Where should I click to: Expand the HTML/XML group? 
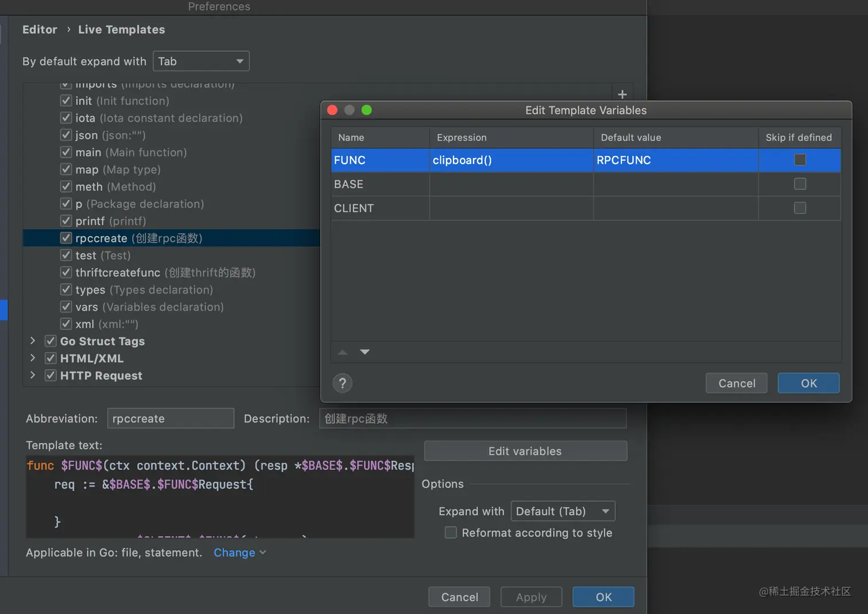pyautogui.click(x=33, y=358)
